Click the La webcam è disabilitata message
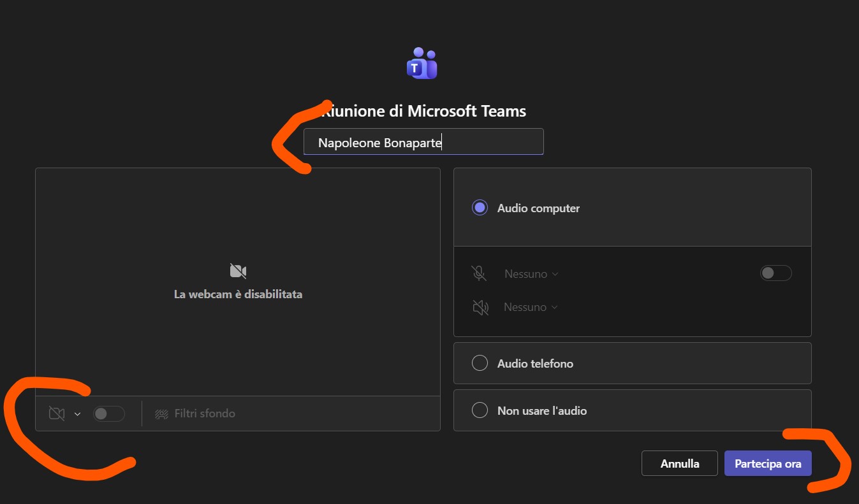The width and height of the screenshot is (859, 504). pos(238,294)
